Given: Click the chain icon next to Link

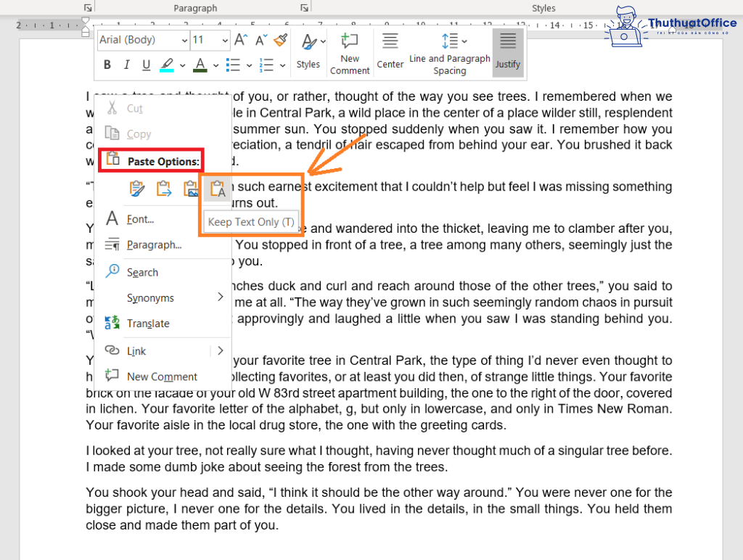Looking at the screenshot, I should [x=112, y=350].
